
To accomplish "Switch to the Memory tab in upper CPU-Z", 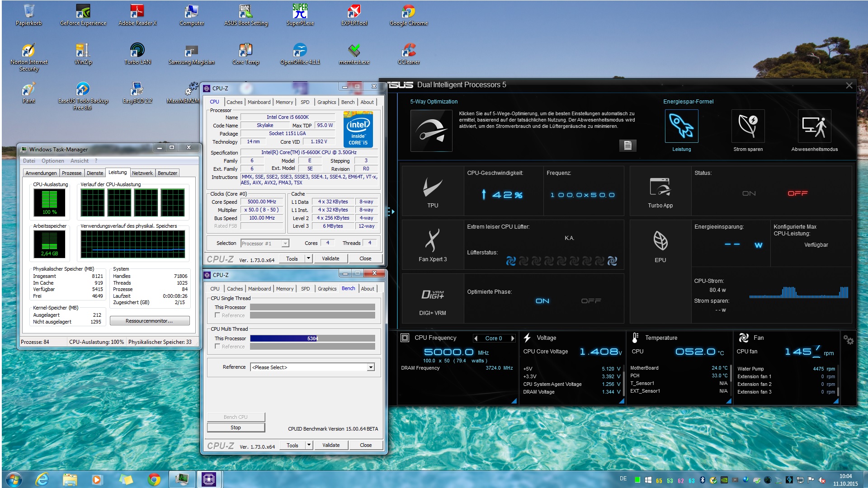I will [x=284, y=102].
